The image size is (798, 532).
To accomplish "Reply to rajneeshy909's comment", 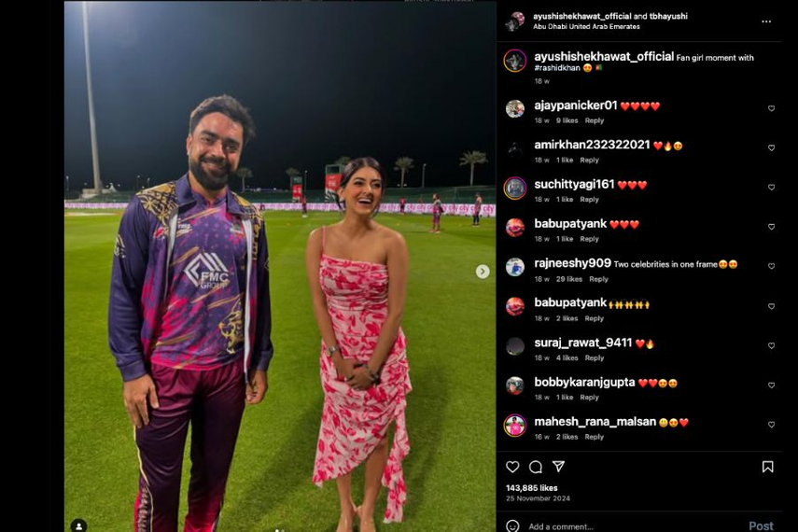I will (598, 279).
